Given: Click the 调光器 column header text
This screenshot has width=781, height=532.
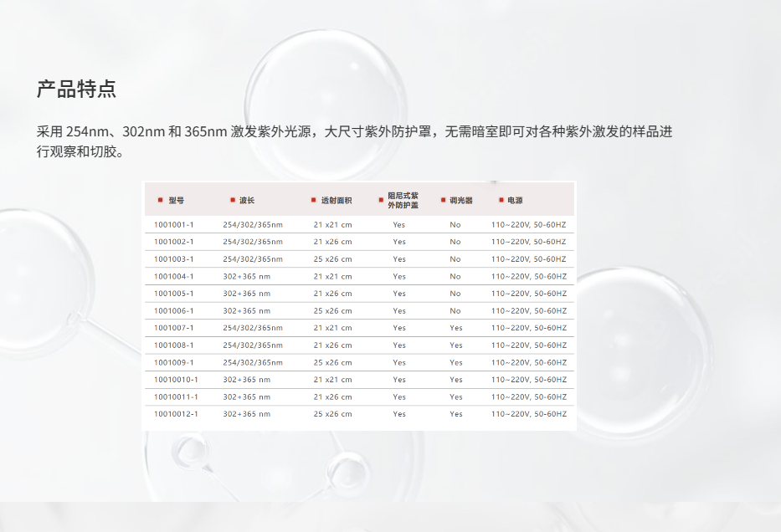Looking at the screenshot, I should point(461,201).
